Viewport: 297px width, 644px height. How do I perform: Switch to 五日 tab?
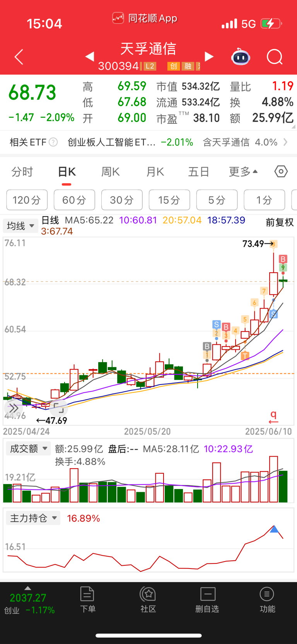click(x=199, y=172)
